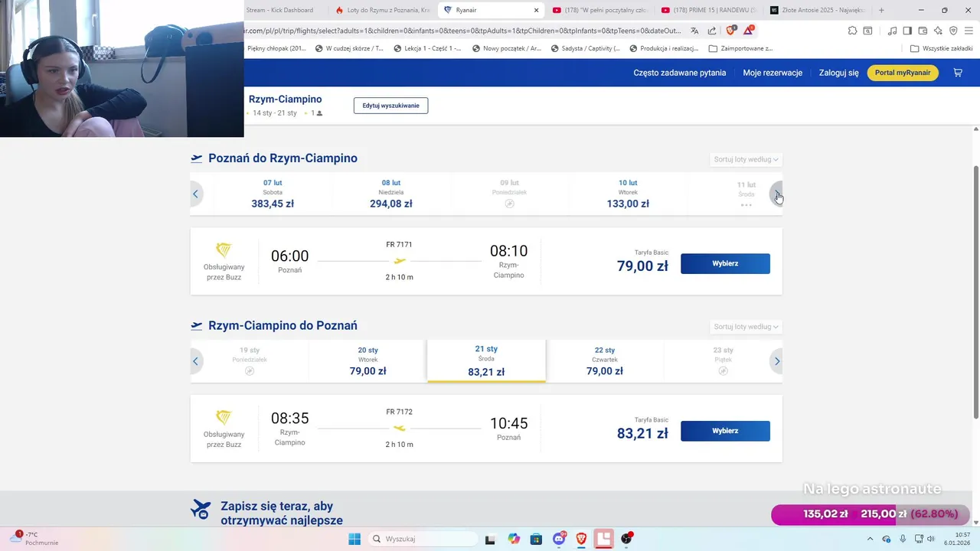The image size is (980, 551).
Task: Choose flight FR 7171 with Wybierz
Action: (725, 263)
